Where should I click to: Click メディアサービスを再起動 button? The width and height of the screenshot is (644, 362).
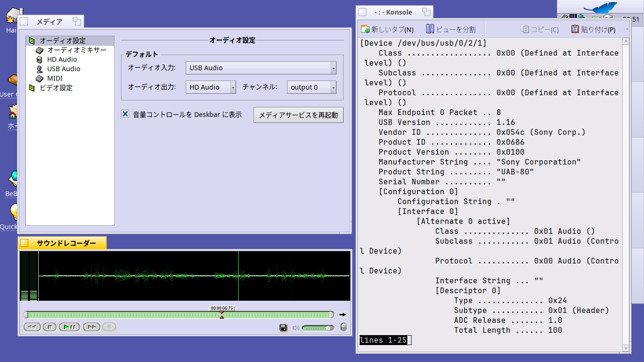tap(298, 115)
